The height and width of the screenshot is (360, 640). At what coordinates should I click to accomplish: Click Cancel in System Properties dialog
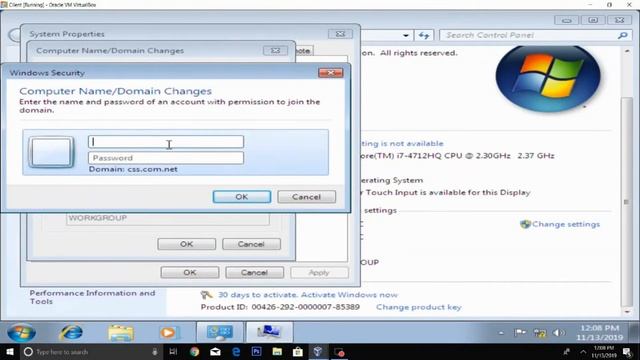254,273
